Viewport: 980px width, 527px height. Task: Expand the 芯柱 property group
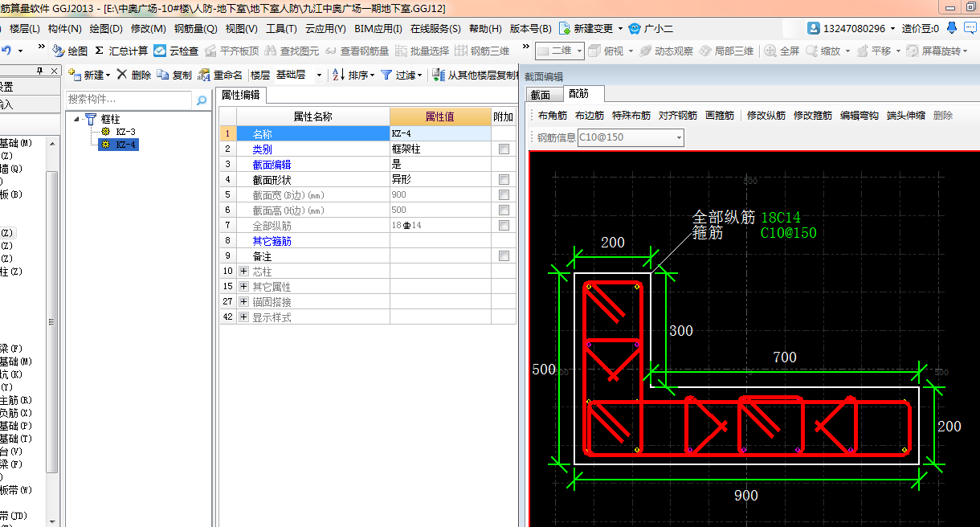pos(244,272)
